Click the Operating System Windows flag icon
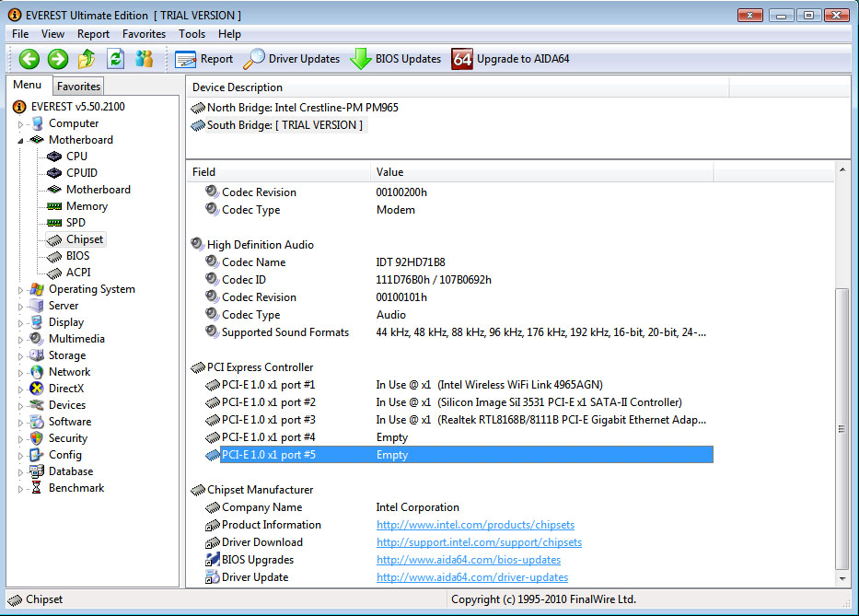859x616 pixels. (x=37, y=289)
